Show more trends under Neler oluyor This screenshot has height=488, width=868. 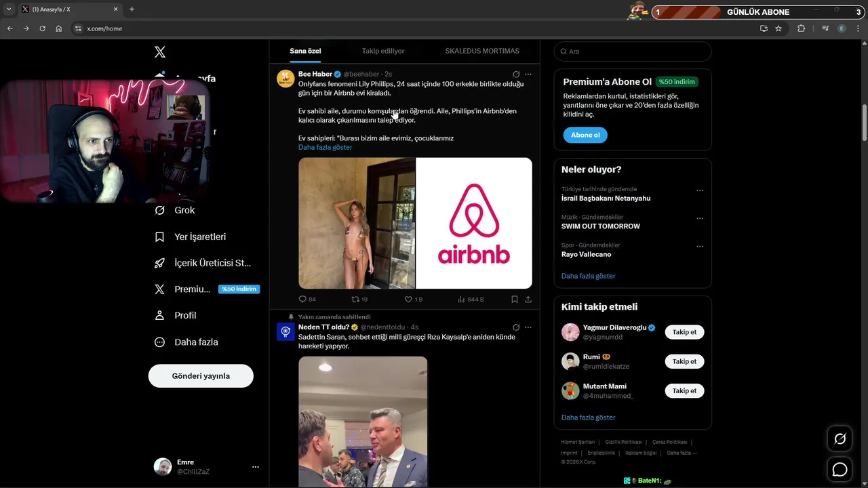[x=588, y=276]
